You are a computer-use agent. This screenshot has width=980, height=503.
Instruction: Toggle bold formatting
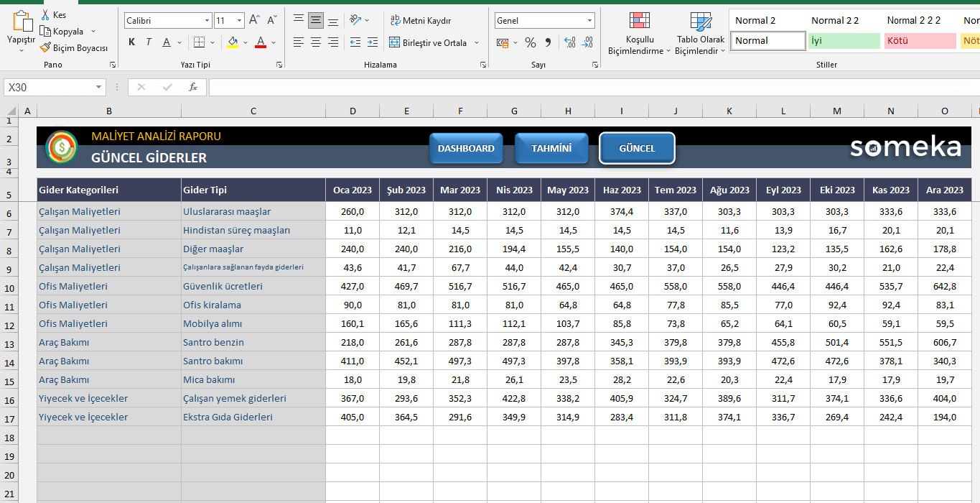[x=131, y=42]
